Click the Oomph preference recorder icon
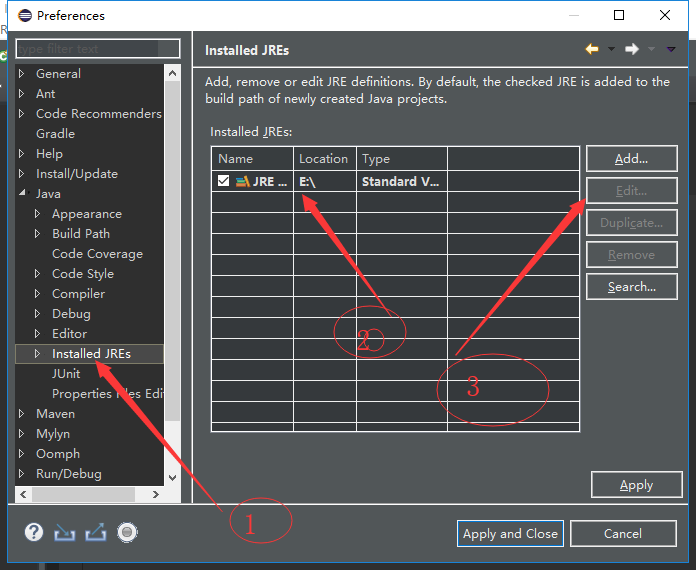The image size is (696, 570). tap(127, 532)
